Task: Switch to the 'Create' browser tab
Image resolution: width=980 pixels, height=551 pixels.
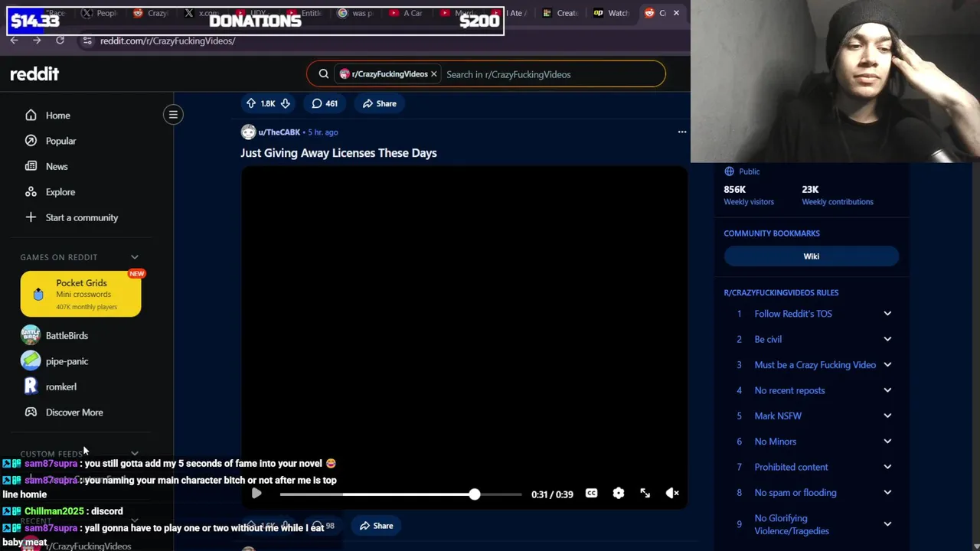Action: pyautogui.click(x=560, y=13)
